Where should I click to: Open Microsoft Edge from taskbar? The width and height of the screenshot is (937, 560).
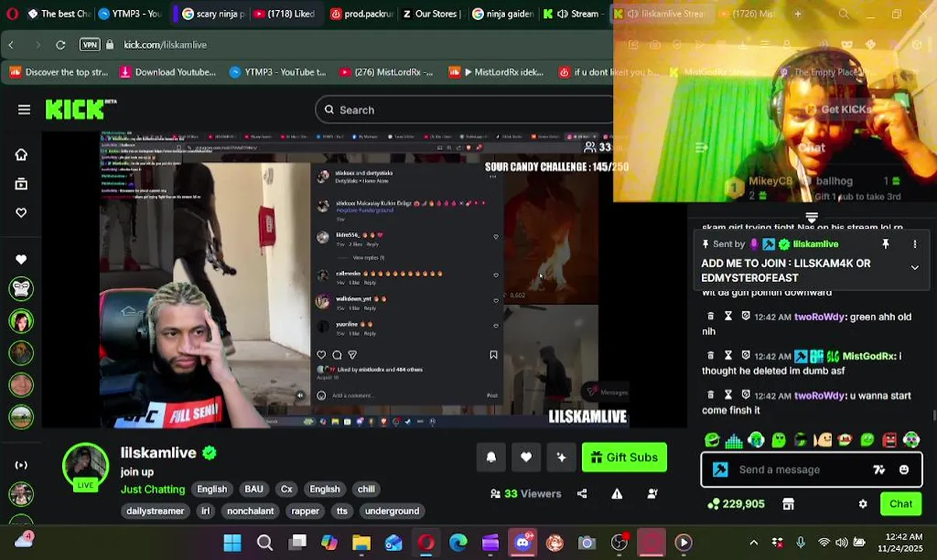click(458, 542)
